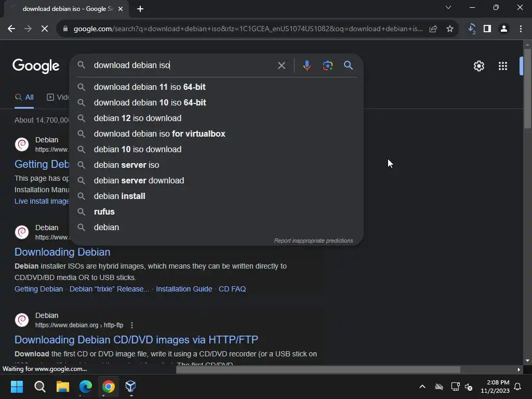The image size is (532, 399).
Task: Open Chrome profile menu
Action: click(x=504, y=29)
